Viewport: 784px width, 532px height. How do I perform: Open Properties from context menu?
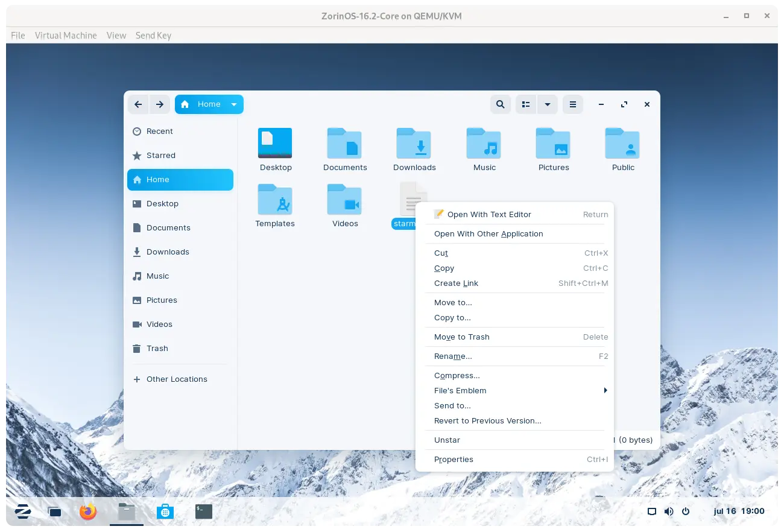point(515,460)
